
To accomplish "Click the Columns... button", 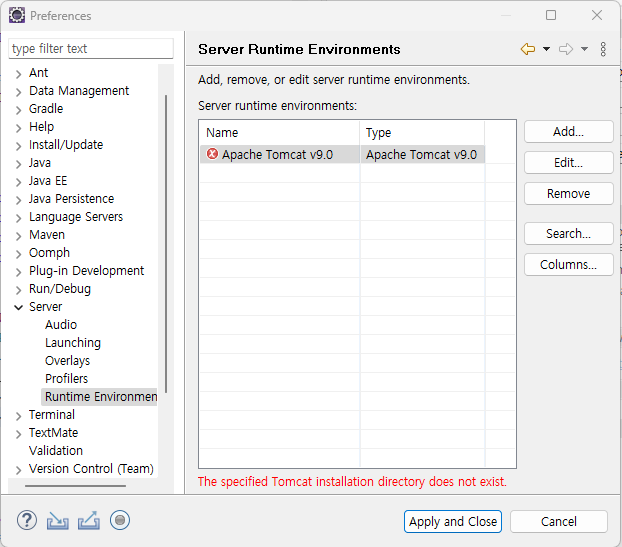I will [x=568, y=265].
